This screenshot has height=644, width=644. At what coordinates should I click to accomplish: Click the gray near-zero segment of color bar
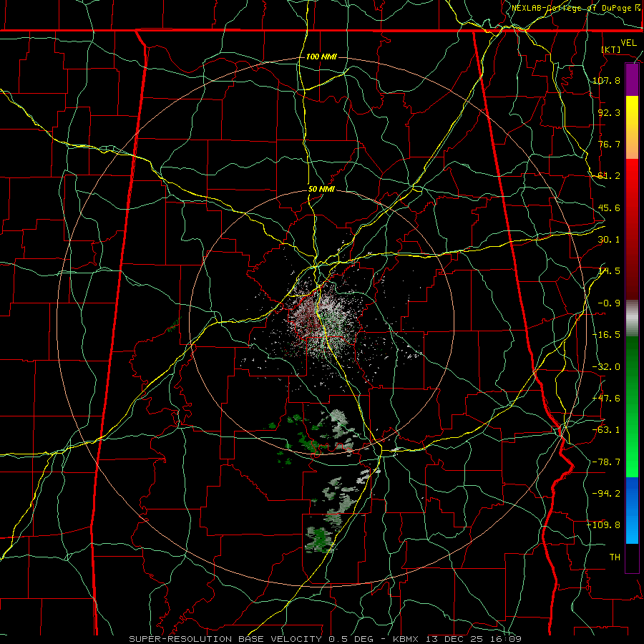click(632, 318)
